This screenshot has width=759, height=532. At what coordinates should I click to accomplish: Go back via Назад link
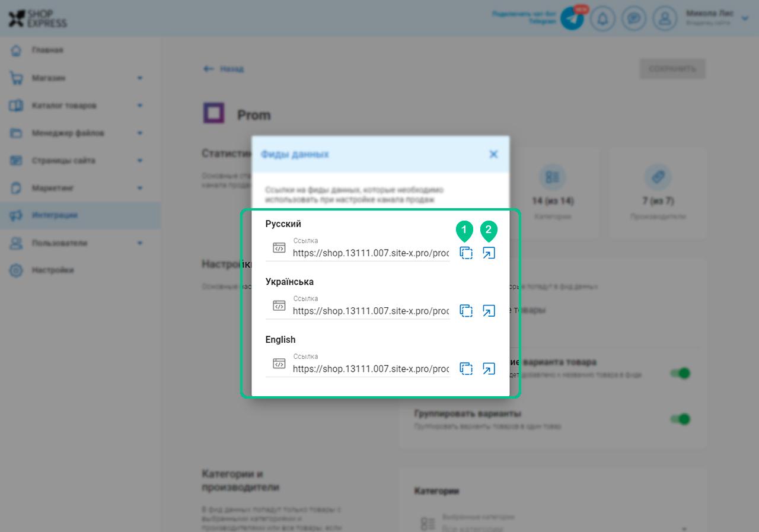(224, 69)
